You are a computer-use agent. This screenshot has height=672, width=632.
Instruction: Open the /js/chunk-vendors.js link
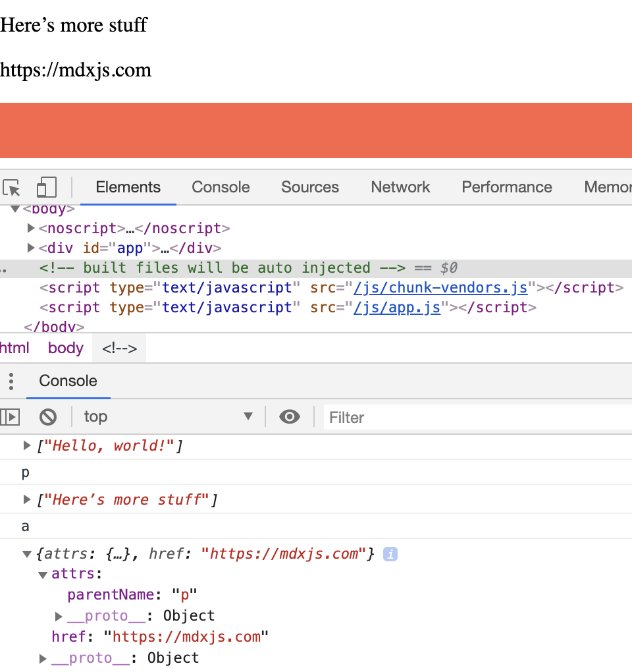point(440,287)
